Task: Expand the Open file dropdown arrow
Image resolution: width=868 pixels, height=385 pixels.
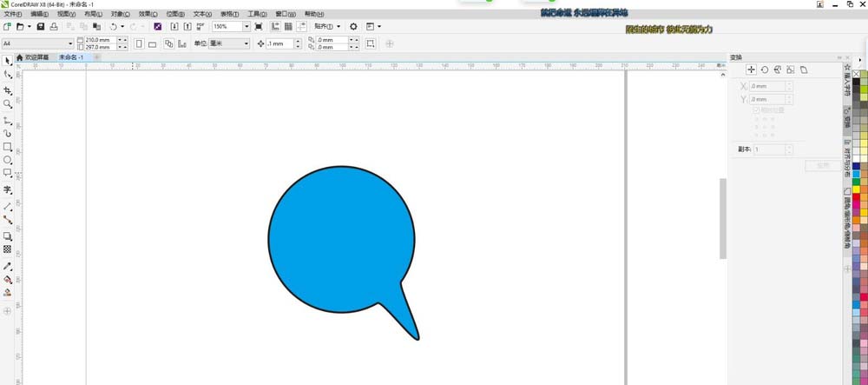Action: tap(29, 27)
